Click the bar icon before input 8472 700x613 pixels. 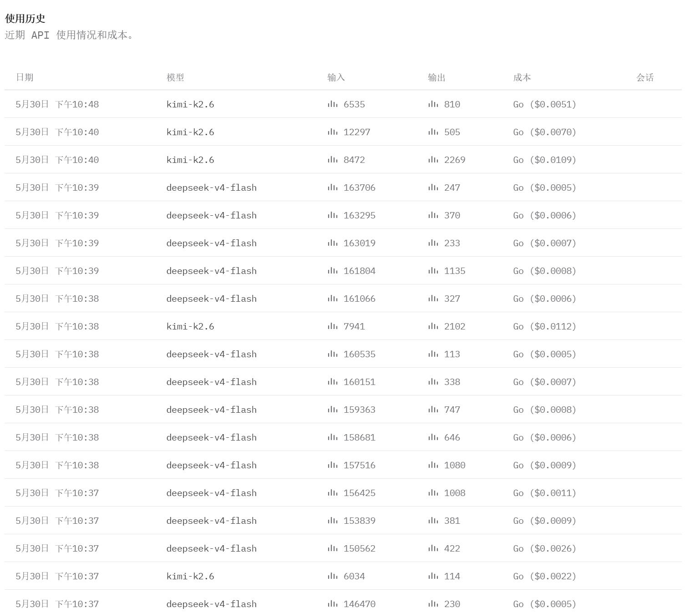(x=332, y=160)
